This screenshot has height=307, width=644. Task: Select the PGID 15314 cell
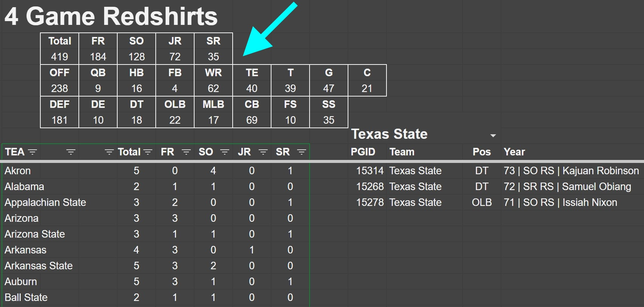pos(370,171)
